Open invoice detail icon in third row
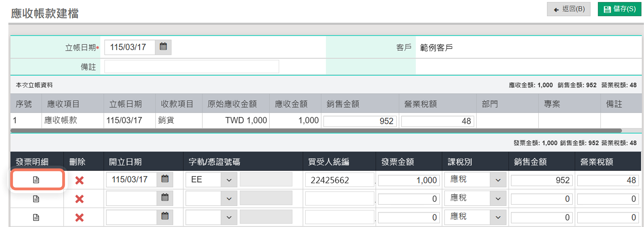The height and width of the screenshot is (227, 644). pos(36,217)
